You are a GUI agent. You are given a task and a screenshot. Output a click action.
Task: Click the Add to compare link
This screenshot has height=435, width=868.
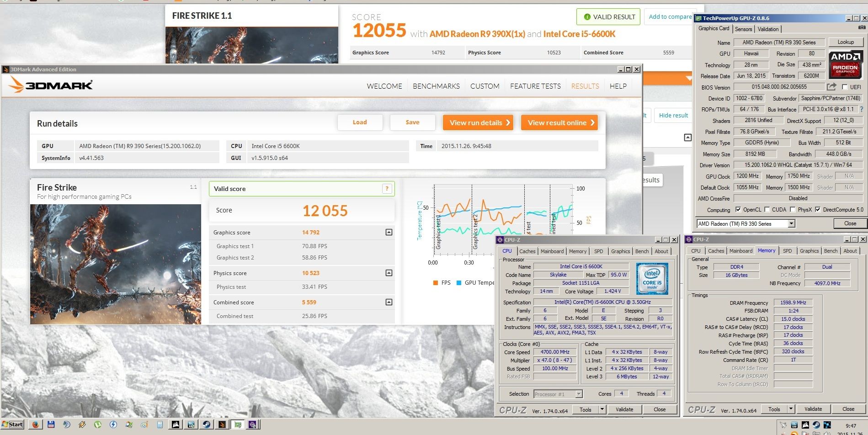click(670, 17)
